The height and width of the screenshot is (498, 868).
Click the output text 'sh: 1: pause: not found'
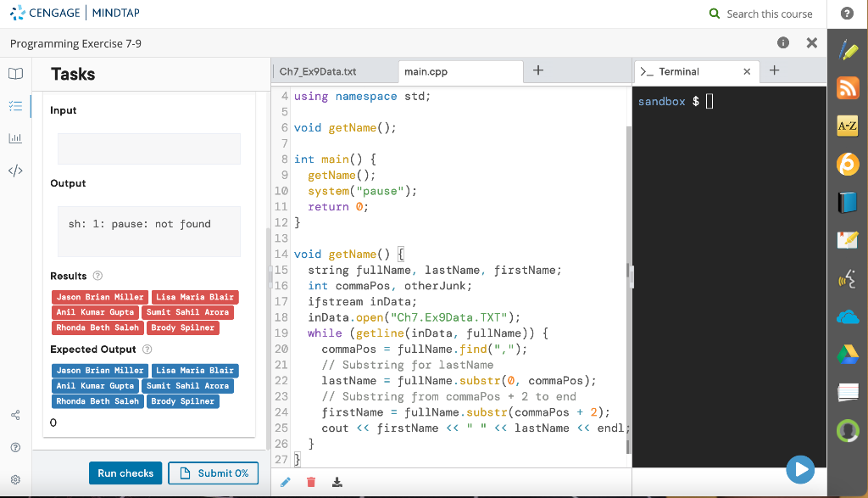point(140,224)
